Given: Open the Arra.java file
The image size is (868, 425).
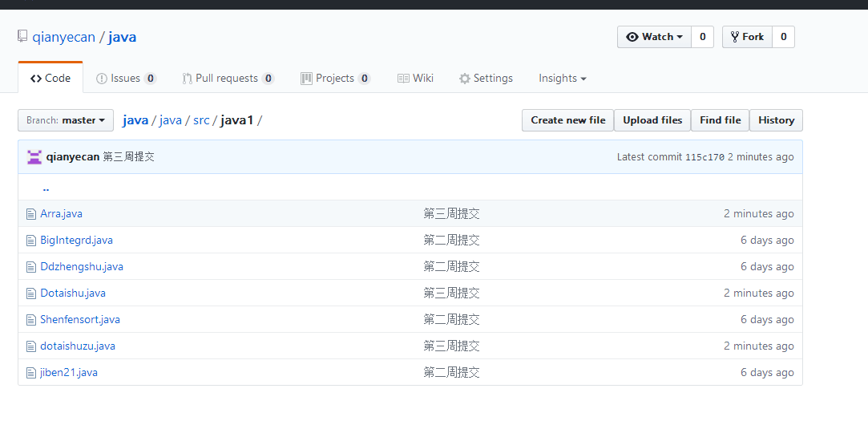Looking at the screenshot, I should [62, 214].
